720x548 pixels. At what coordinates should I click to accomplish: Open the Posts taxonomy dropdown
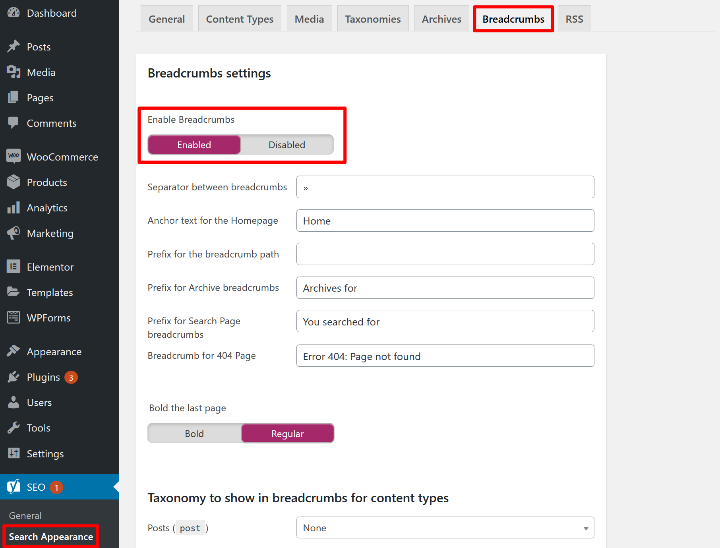click(445, 528)
